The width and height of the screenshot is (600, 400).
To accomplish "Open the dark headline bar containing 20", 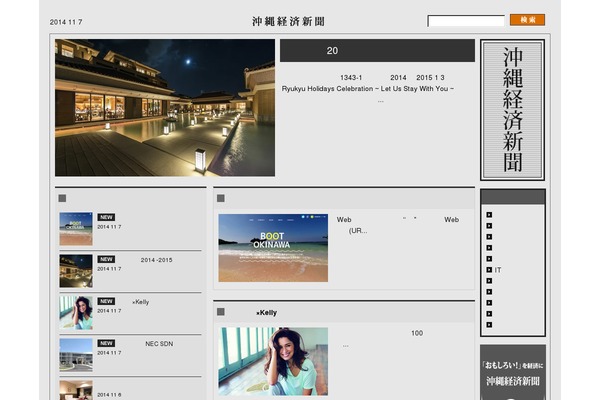I will pos(377,51).
